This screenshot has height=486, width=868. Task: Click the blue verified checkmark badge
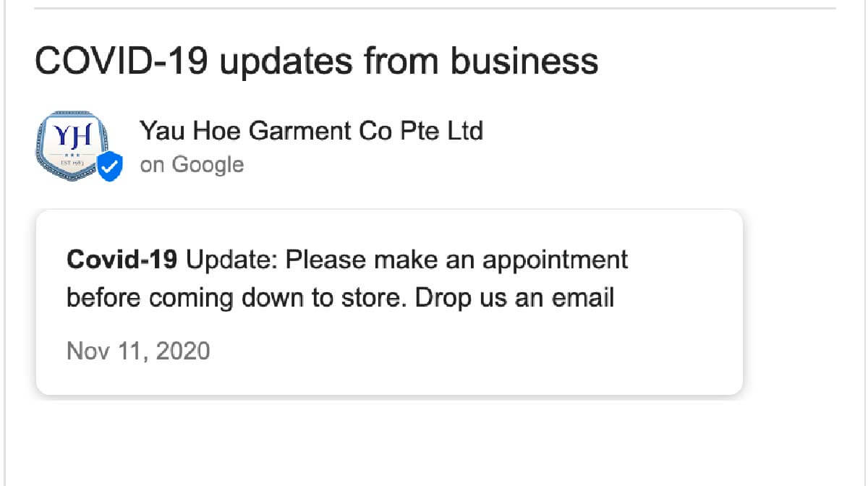pos(111,166)
